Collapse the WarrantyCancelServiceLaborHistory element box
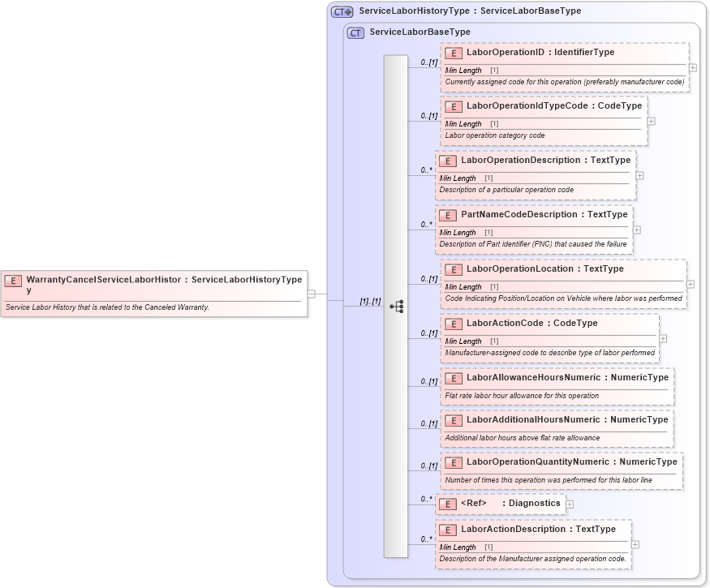This screenshot has height=588, width=710. click(310, 292)
